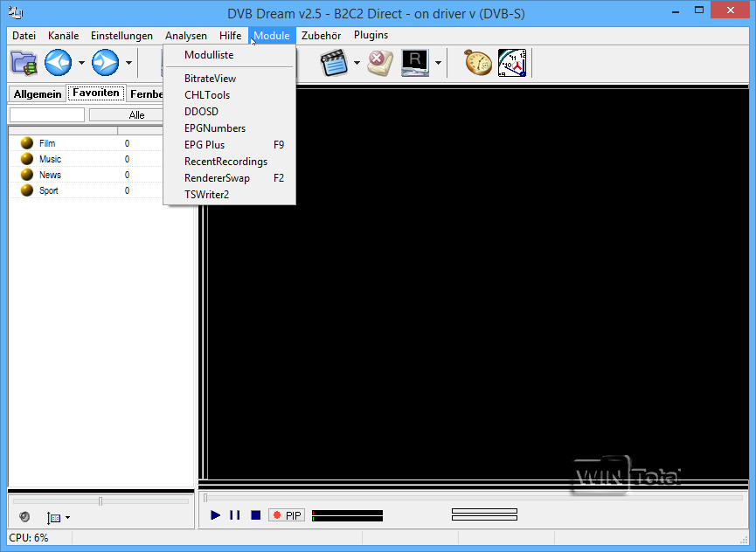Open the Einstellungen menu
This screenshot has width=756, height=552.
(x=121, y=36)
